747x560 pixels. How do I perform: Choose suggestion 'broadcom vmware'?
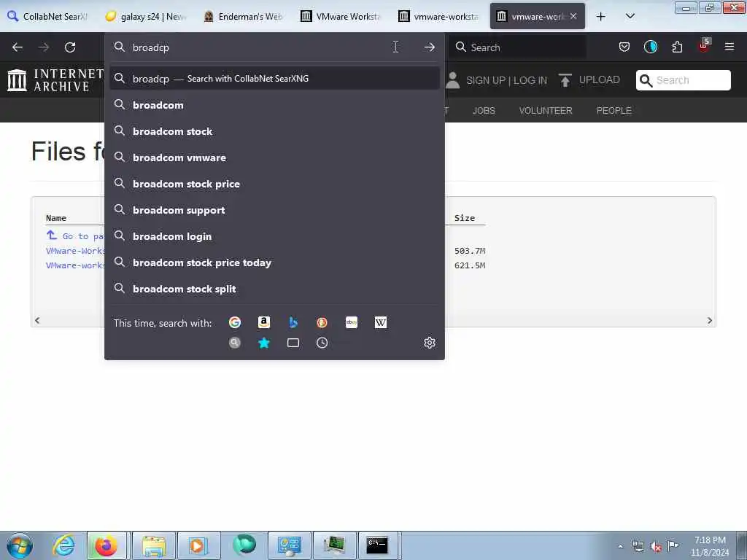274,157
